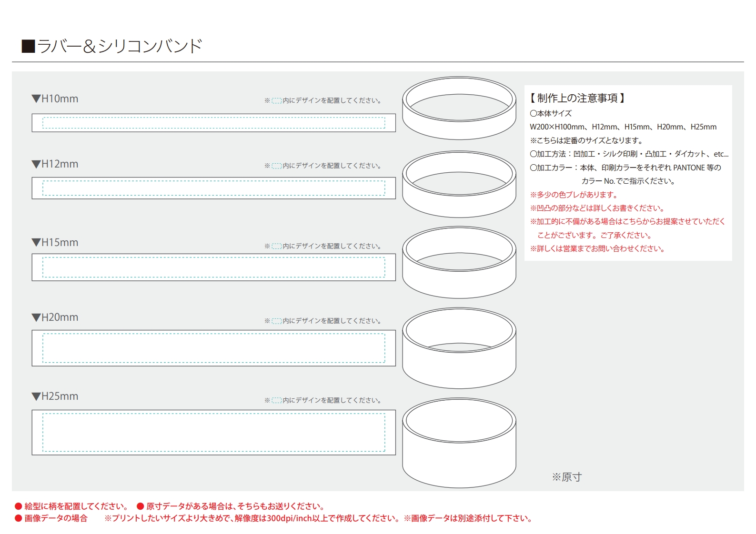Click the W200×H100mm size list line
The image size is (756, 534).
623,127
